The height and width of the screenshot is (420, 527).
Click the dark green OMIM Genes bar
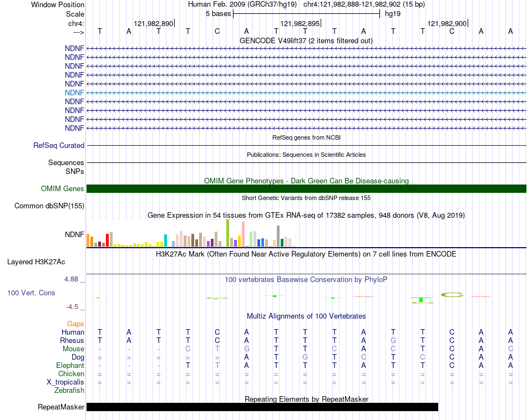[x=307, y=189]
